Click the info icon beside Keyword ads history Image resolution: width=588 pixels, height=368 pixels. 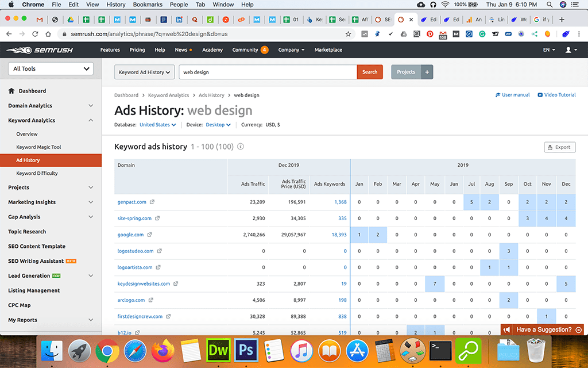pos(241,147)
